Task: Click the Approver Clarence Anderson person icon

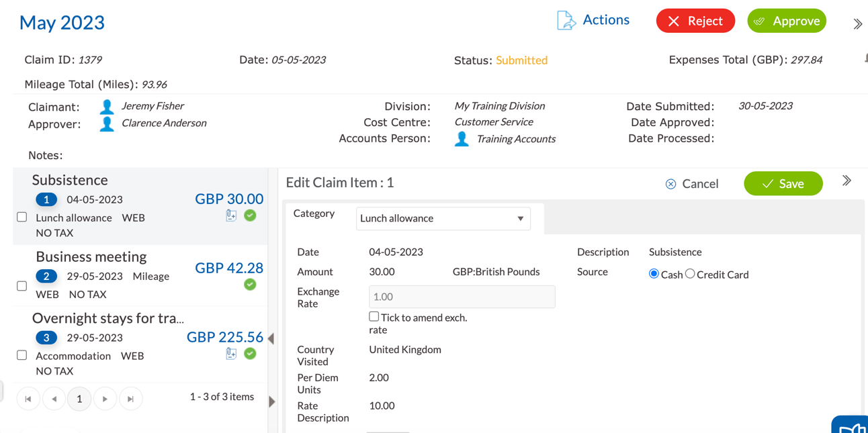Action: point(106,124)
